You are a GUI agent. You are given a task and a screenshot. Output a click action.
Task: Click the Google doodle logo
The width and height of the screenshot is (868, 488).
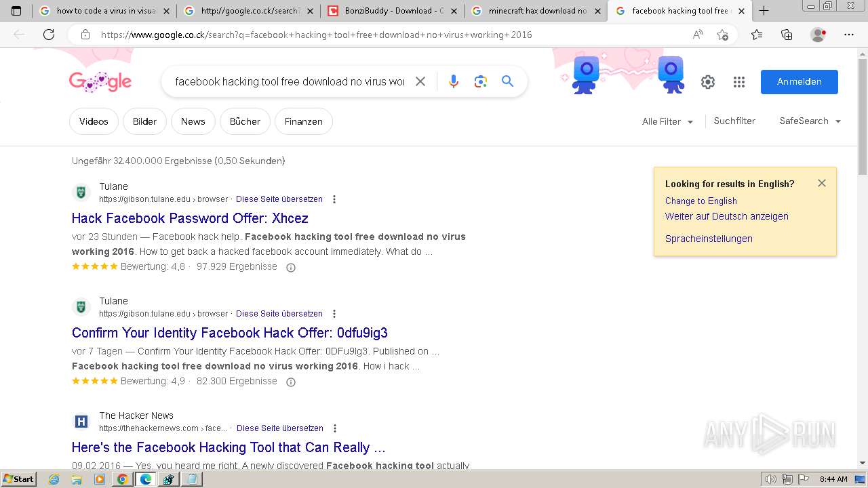click(x=100, y=82)
